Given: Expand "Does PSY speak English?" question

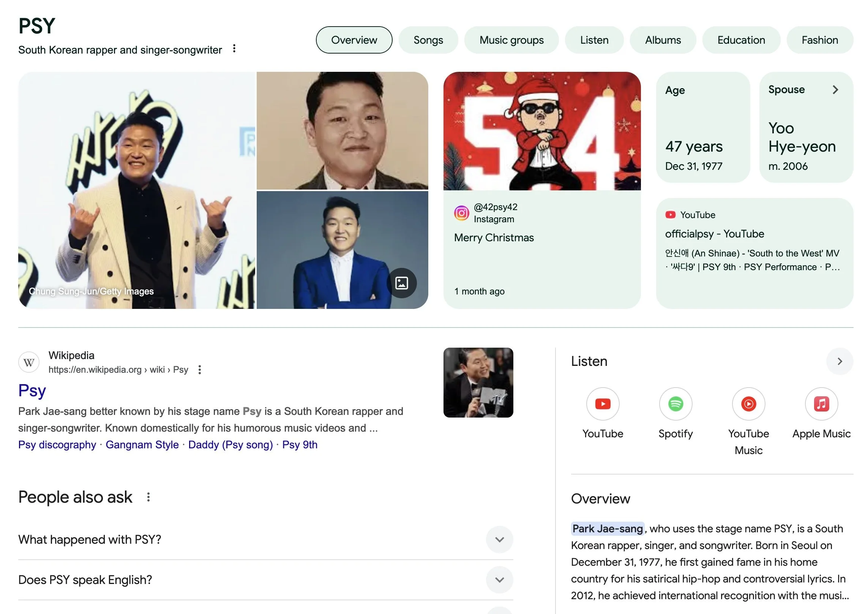Looking at the screenshot, I should [x=499, y=580].
